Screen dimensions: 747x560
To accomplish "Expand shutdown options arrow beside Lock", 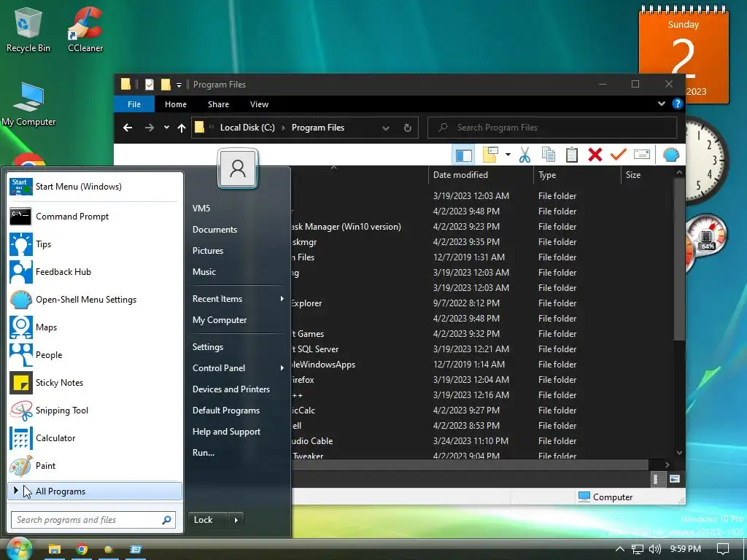I will point(236,520).
